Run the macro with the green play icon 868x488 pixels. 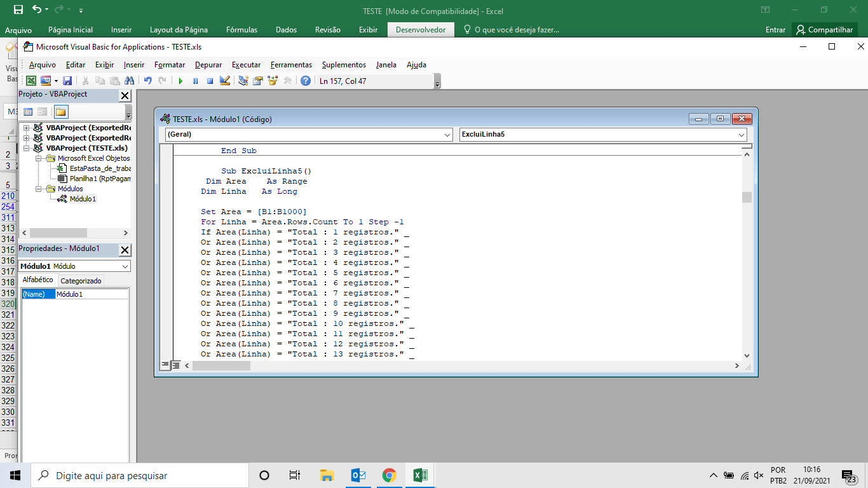tap(180, 81)
